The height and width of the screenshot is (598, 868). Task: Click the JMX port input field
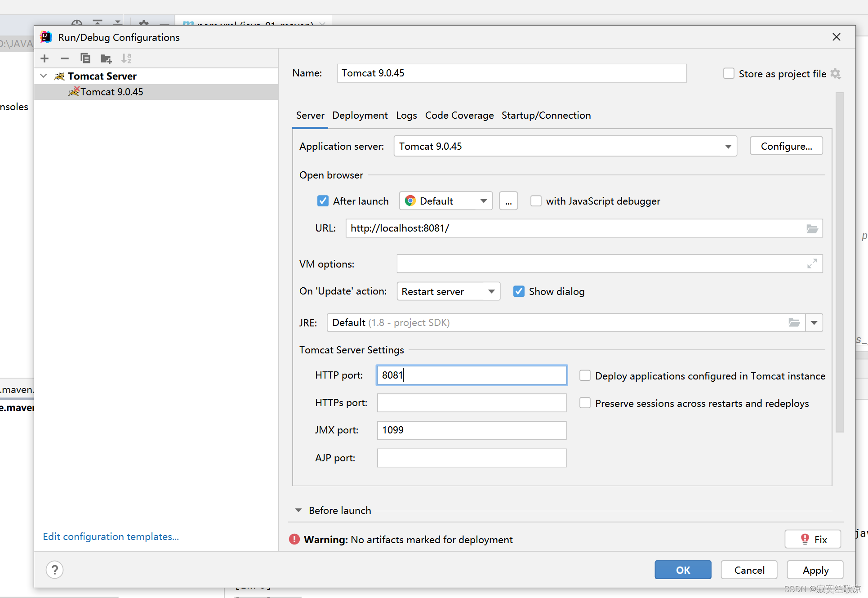point(471,430)
